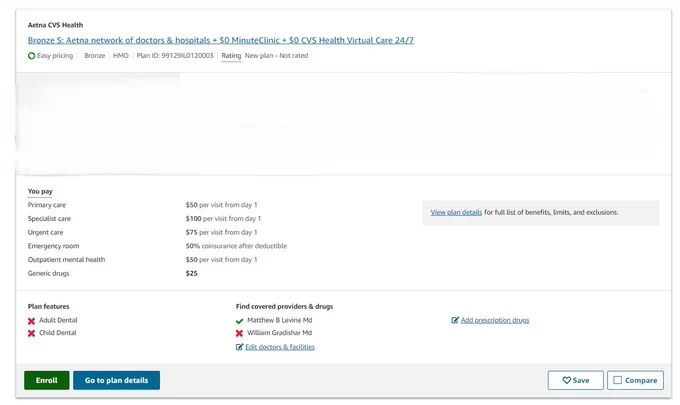Open the Bronze S Aetna plan title link
Viewport: 680px width, 405px height.
click(220, 40)
